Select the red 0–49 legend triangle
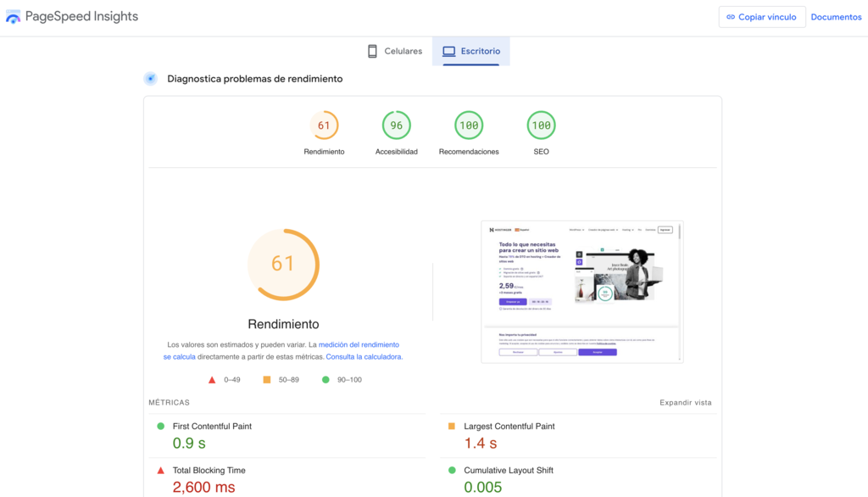 212,380
